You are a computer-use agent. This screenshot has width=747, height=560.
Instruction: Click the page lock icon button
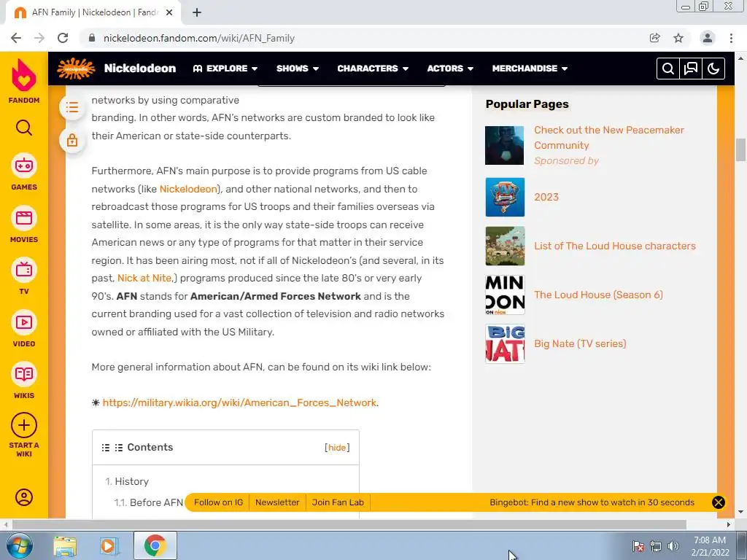[72, 140]
